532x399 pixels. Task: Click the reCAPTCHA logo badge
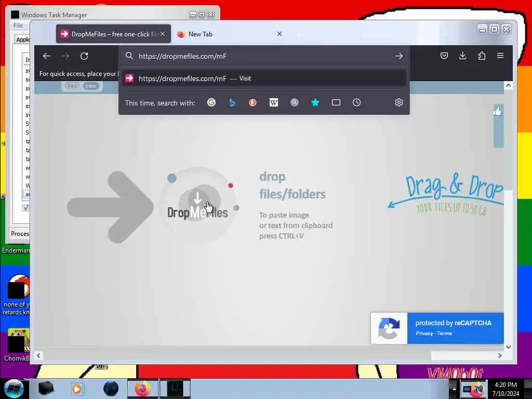(389, 328)
